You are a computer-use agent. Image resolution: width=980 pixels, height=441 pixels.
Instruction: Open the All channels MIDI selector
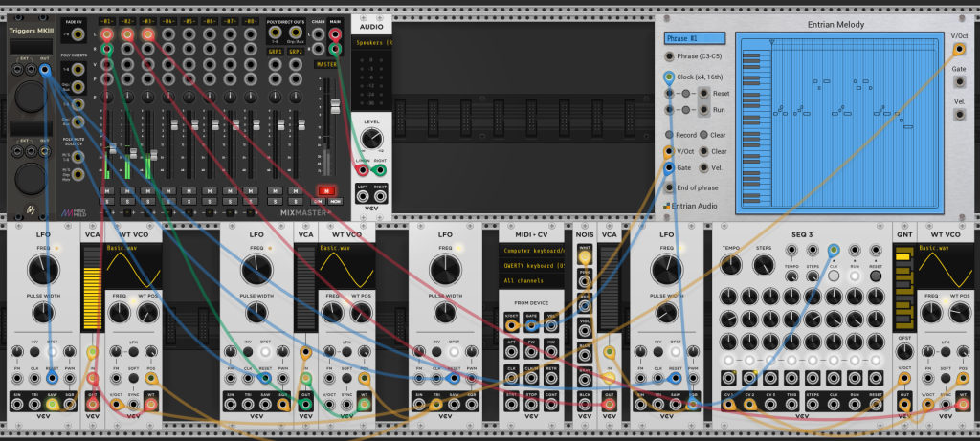click(531, 281)
